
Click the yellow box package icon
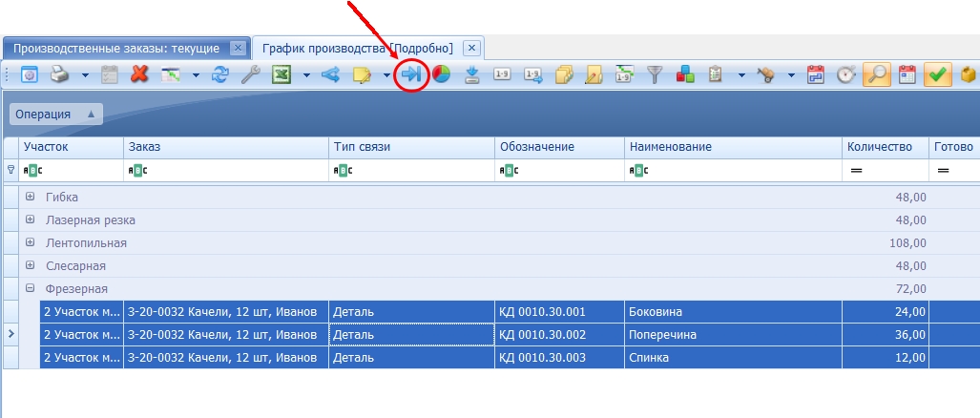969,75
